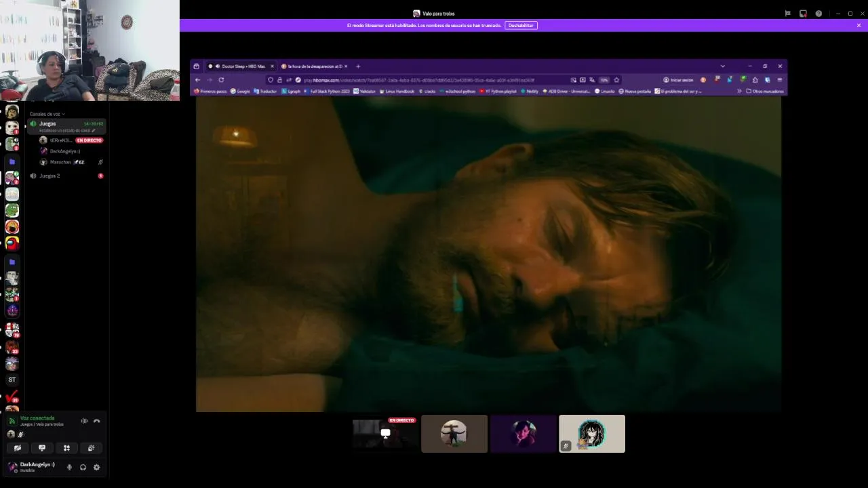Open the pale face server icon
The width and height of the screenshot is (868, 488).
tap(12, 127)
